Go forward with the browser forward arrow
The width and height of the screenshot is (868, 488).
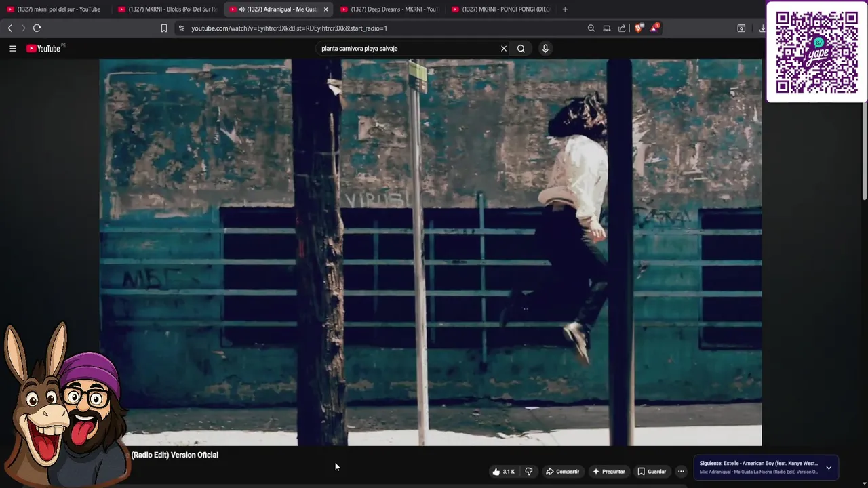pyautogui.click(x=23, y=28)
